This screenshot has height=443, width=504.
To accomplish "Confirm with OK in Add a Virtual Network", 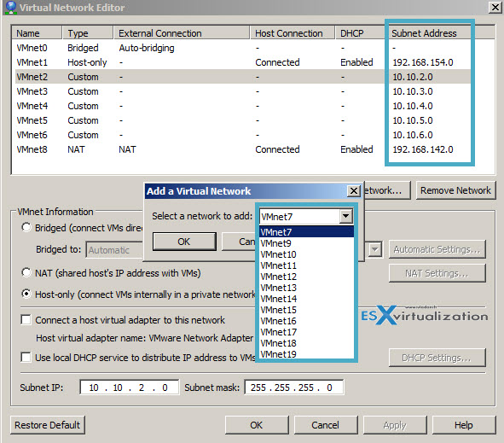I will click(184, 242).
